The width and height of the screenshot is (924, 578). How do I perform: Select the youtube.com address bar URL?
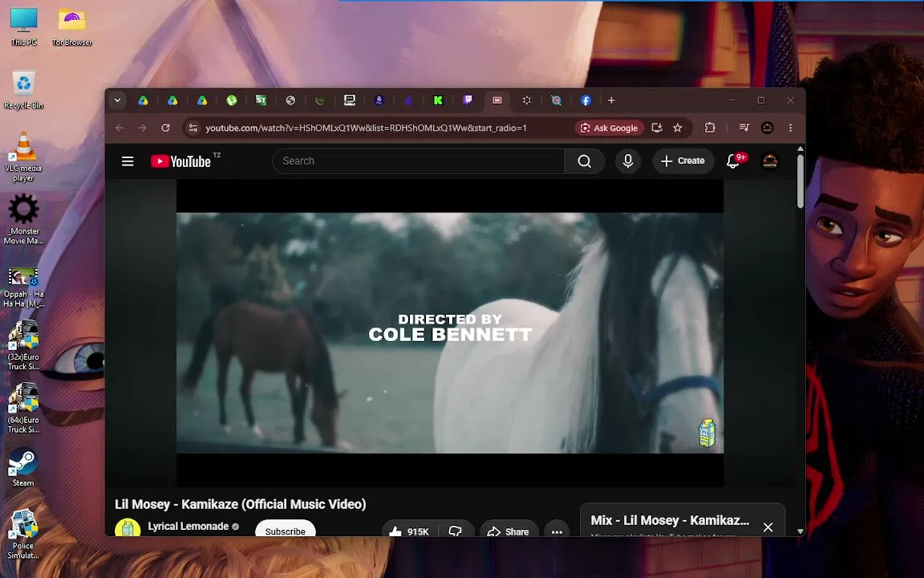tap(366, 128)
